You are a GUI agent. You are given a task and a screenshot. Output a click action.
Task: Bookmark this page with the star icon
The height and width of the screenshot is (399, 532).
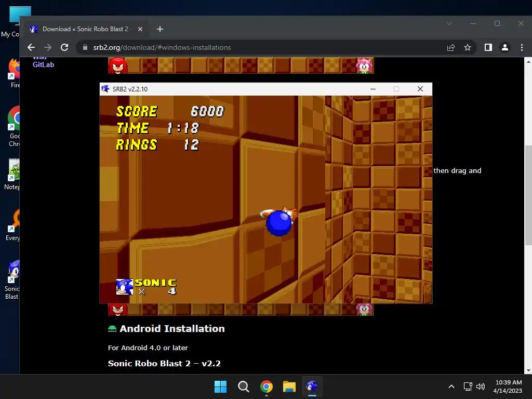468,47
